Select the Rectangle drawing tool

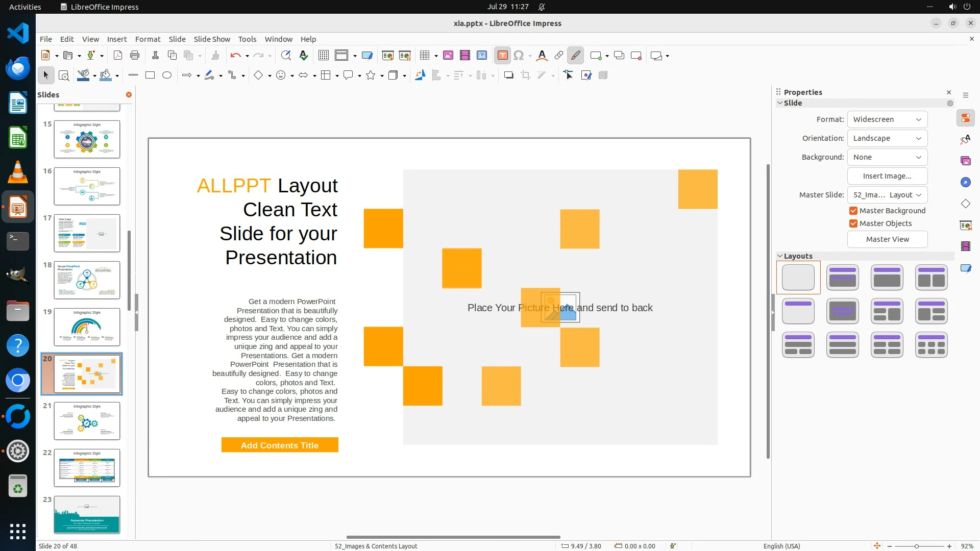tap(150, 76)
